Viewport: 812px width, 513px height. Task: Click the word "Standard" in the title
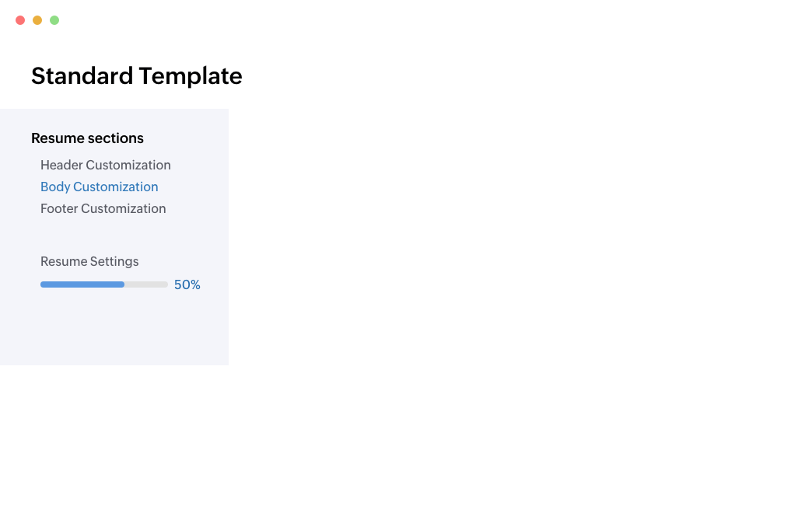(x=82, y=76)
